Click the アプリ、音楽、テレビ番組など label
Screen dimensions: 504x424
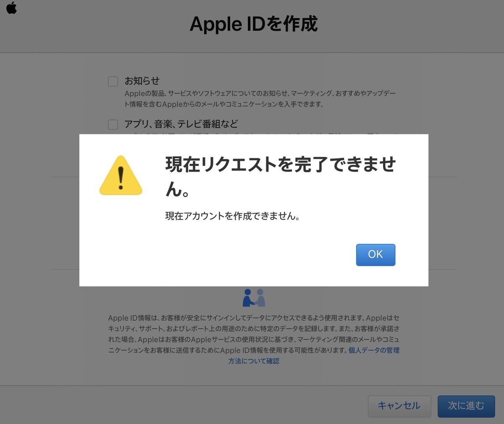point(181,124)
